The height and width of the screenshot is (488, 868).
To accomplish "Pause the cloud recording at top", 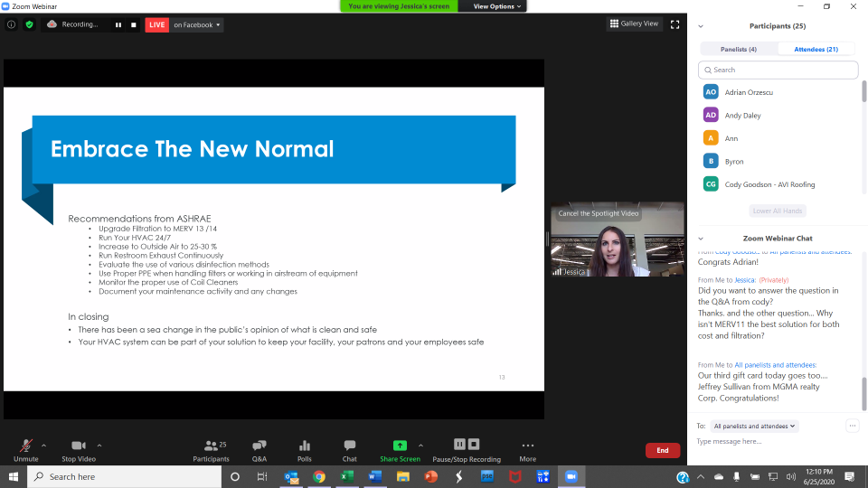I will tap(118, 25).
